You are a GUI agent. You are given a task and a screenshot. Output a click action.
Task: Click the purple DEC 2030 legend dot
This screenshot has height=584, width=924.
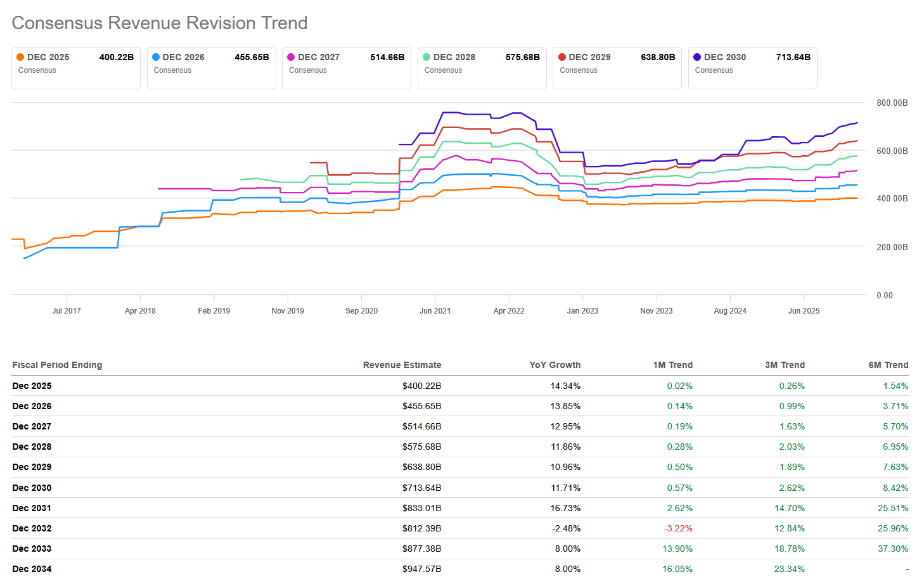coord(697,57)
